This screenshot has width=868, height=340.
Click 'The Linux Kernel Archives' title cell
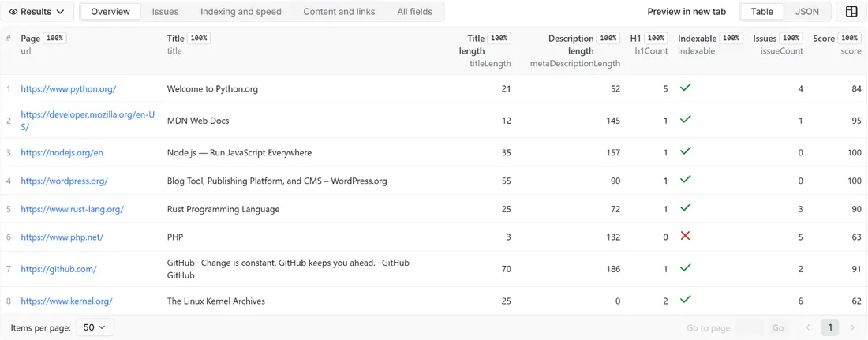(216, 301)
